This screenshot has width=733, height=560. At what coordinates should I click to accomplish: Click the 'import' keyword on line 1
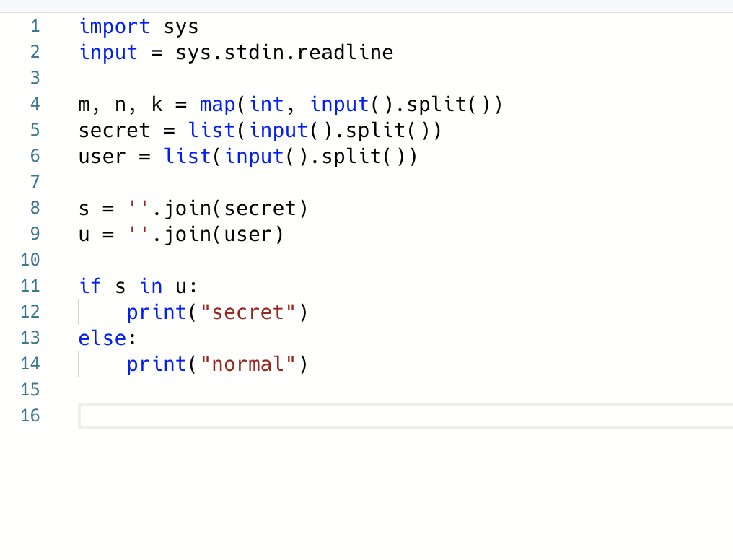(x=115, y=27)
